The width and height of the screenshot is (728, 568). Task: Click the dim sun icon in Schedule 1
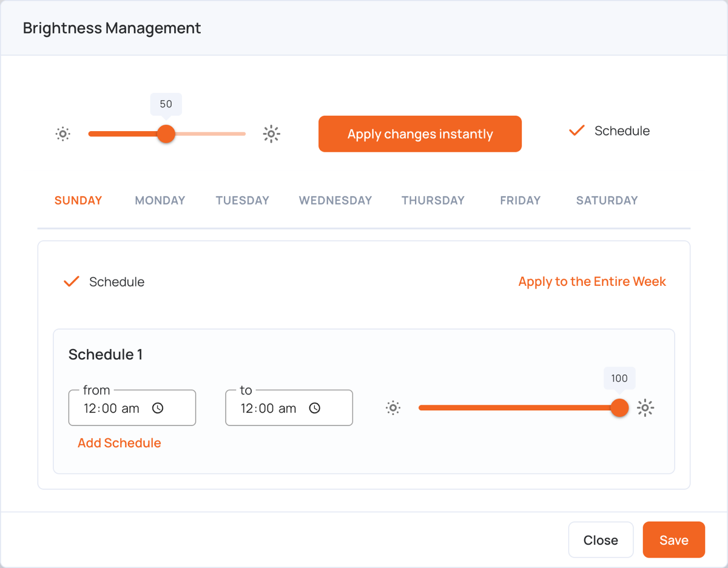coord(393,408)
